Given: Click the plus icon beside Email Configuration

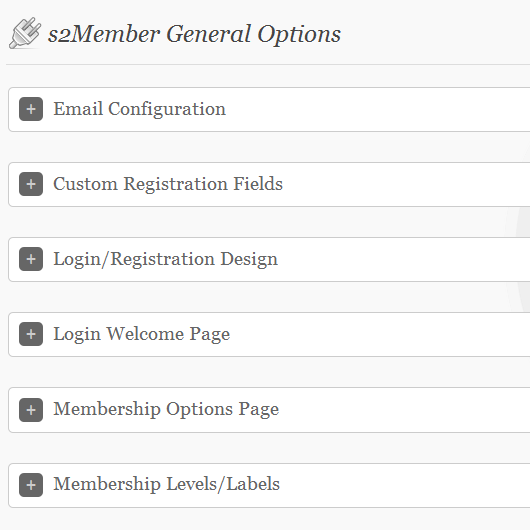Looking at the screenshot, I should [x=31, y=109].
